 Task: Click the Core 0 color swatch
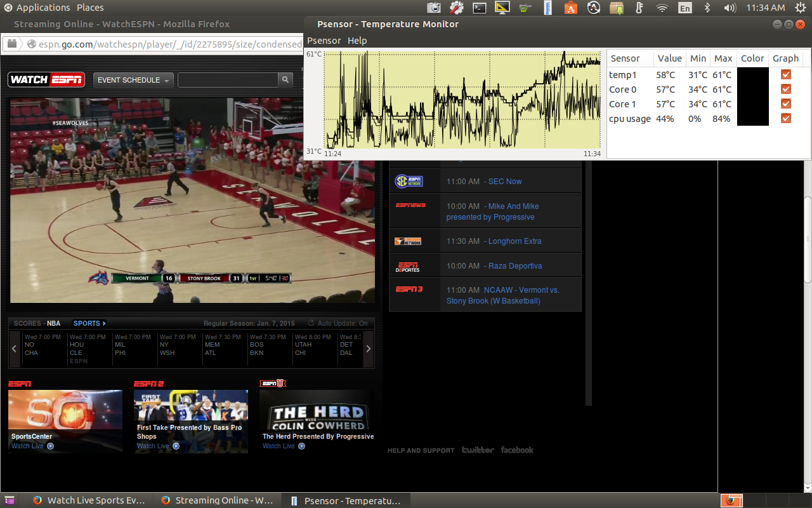[752, 90]
